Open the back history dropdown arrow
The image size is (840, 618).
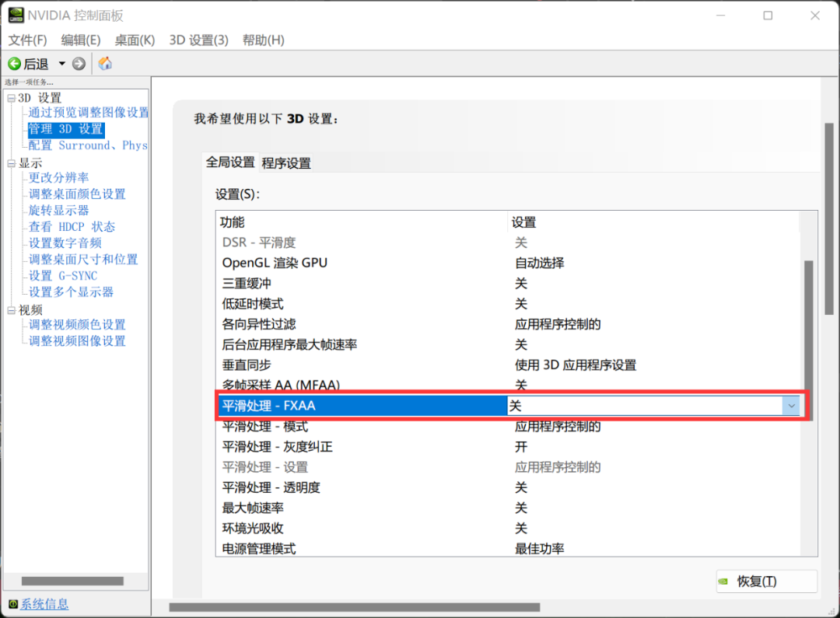62,65
